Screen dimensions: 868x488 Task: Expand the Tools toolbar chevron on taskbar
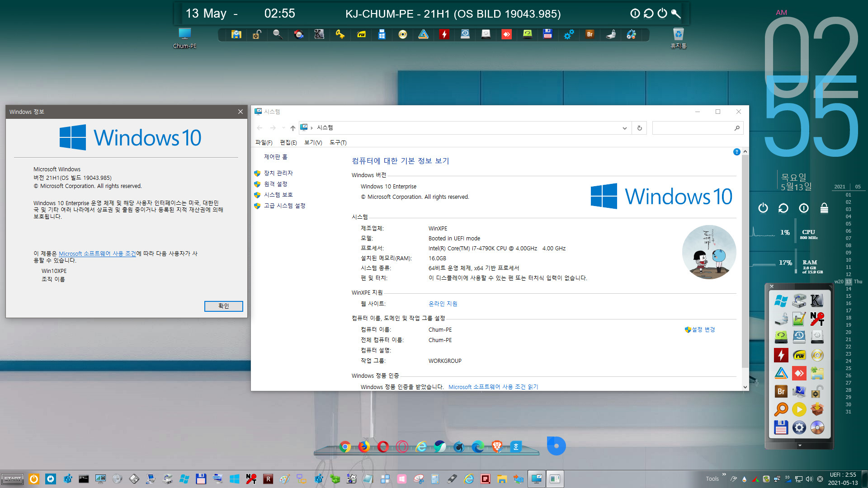coord(724,474)
